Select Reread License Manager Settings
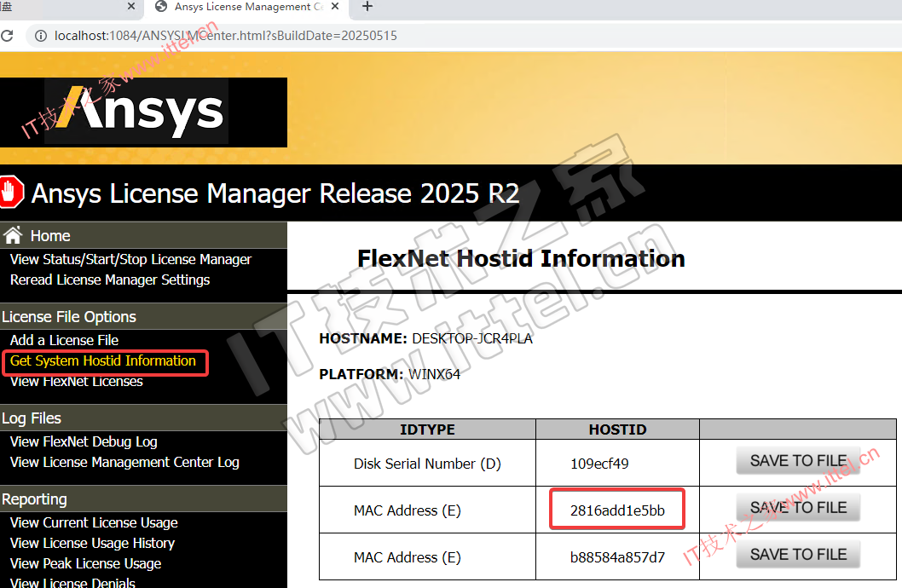Image resolution: width=902 pixels, height=588 pixels. (110, 280)
